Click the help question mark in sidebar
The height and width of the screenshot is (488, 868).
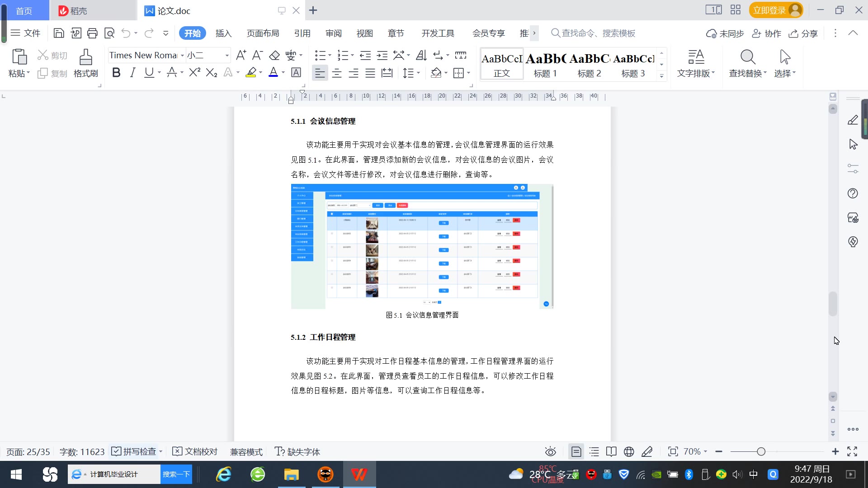click(x=853, y=193)
